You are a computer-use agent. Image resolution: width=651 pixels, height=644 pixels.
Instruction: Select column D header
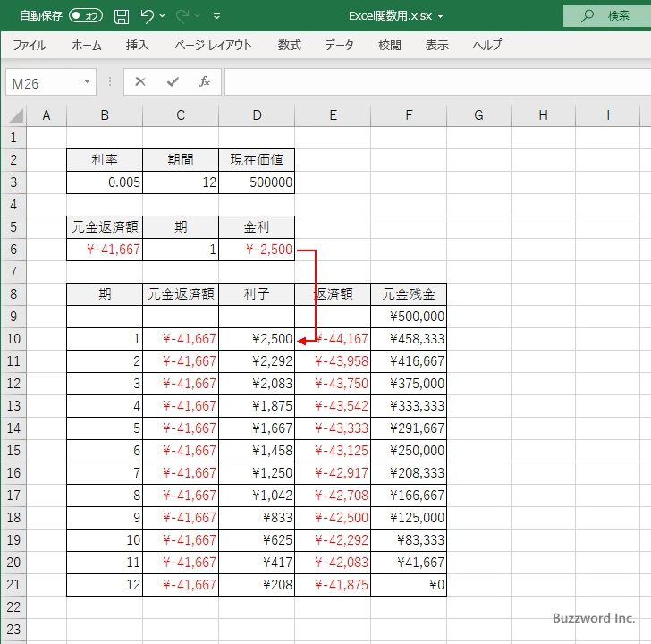257,115
